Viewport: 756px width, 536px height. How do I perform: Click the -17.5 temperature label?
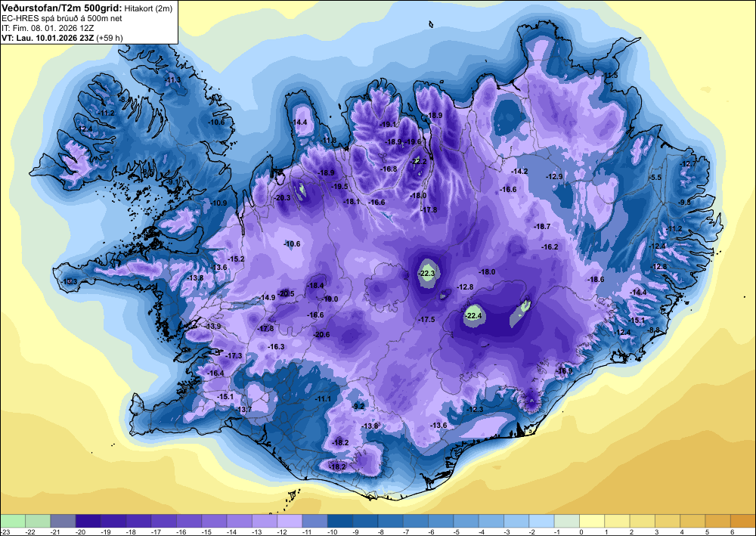point(426,320)
